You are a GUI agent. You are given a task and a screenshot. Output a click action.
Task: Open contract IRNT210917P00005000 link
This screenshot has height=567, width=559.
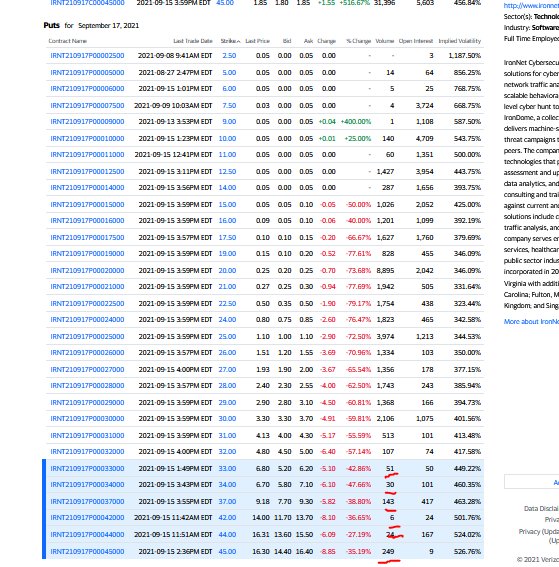click(87, 73)
